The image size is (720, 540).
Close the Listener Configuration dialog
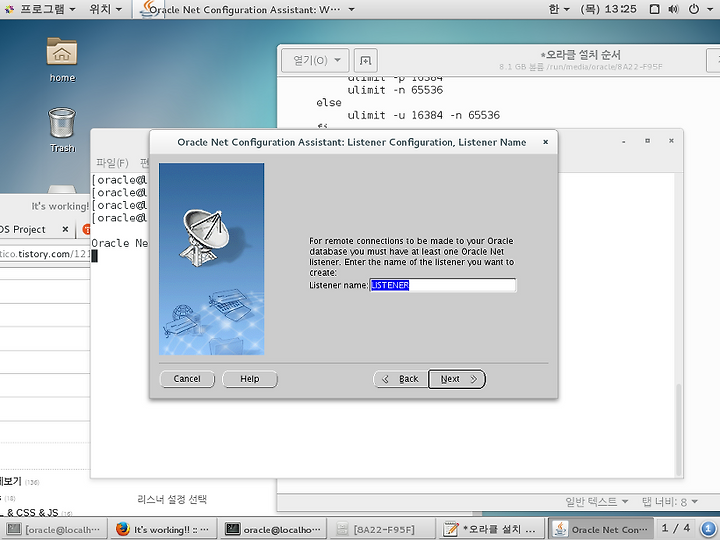coord(546,142)
